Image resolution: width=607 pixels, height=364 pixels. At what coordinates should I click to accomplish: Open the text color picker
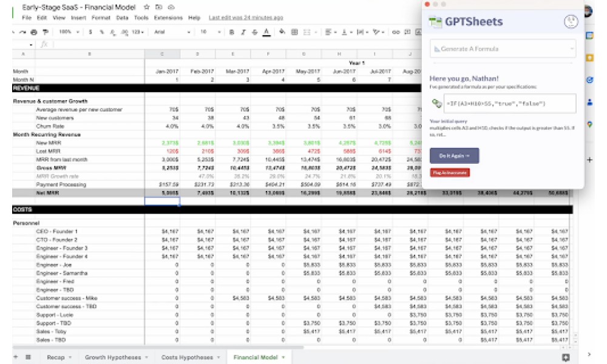click(x=266, y=32)
